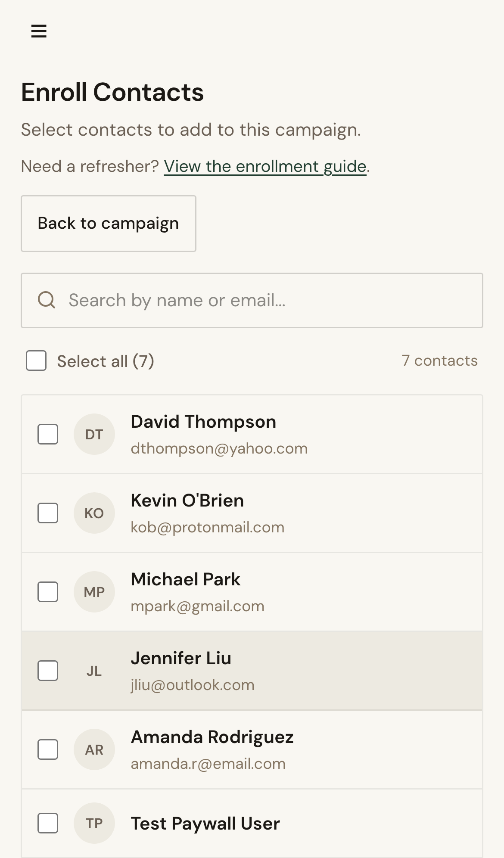Open the hamburger navigation menu

tap(38, 31)
